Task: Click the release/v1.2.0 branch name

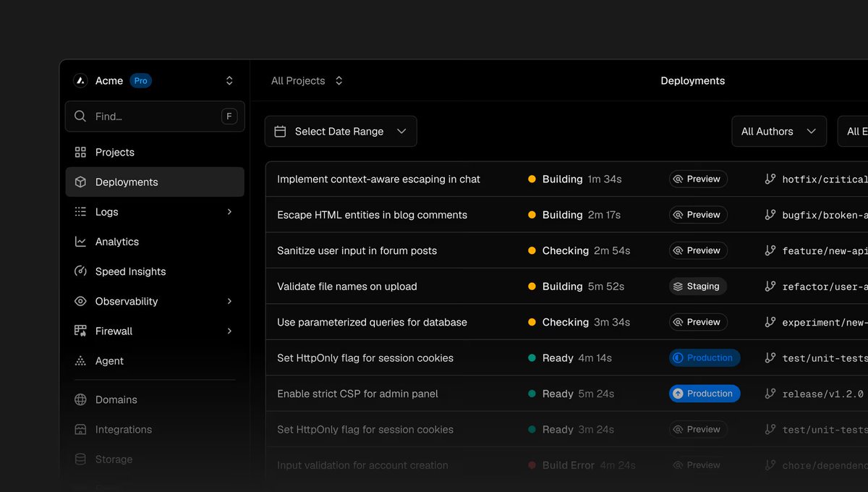Action: (822, 394)
